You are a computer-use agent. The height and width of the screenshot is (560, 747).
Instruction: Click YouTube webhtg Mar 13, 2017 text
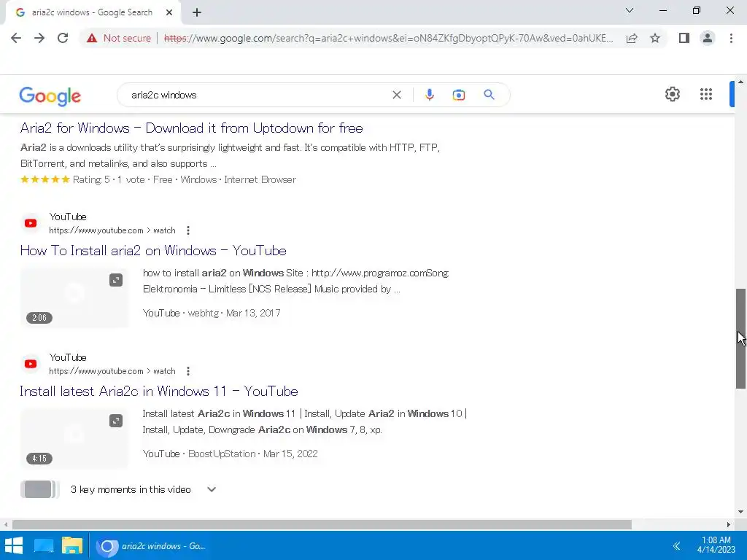(x=212, y=313)
